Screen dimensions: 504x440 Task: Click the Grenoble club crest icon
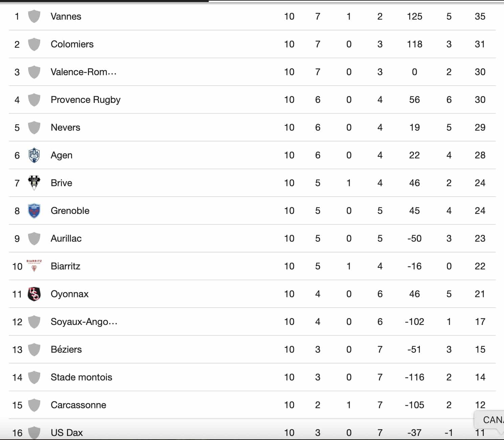[x=34, y=211]
